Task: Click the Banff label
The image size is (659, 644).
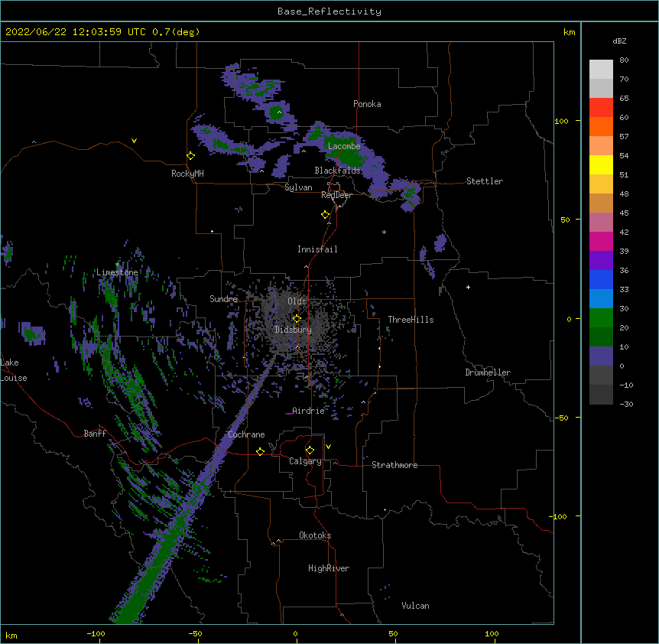Action: pyautogui.click(x=95, y=434)
